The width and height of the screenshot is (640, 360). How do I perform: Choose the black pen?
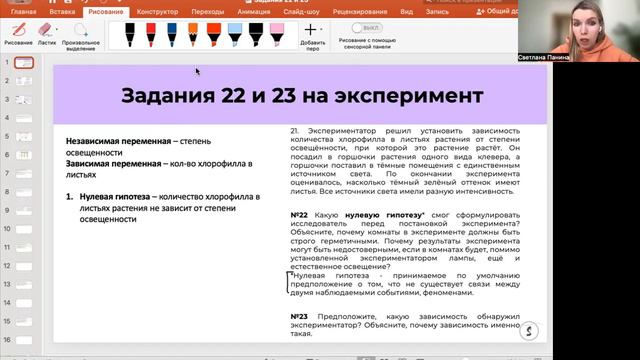pyautogui.click(x=130, y=34)
